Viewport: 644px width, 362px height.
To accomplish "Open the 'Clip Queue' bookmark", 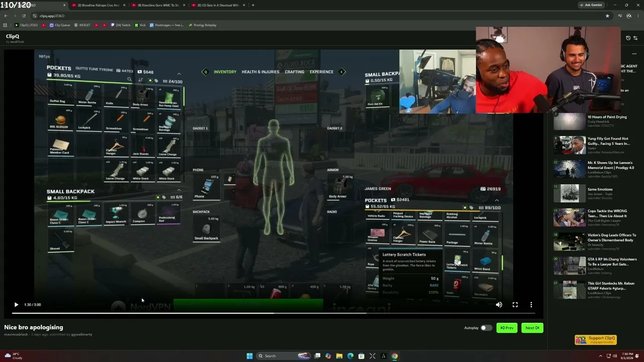I will point(60,25).
